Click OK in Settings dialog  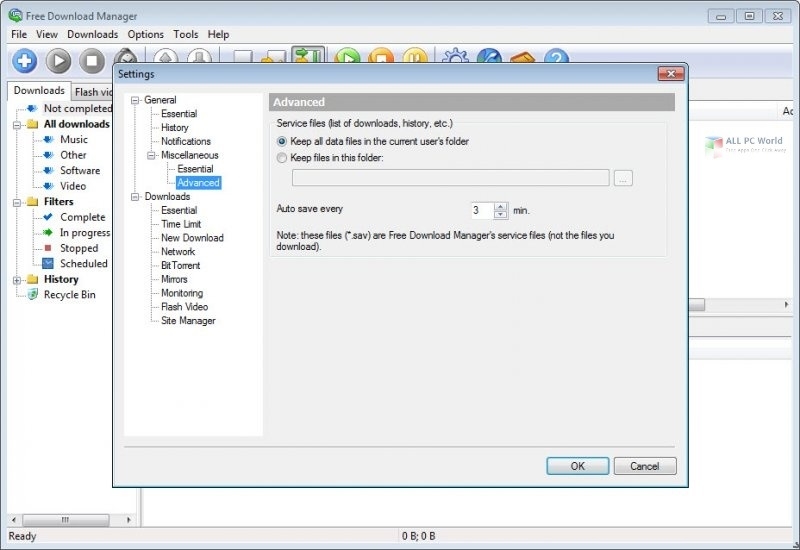(x=578, y=466)
